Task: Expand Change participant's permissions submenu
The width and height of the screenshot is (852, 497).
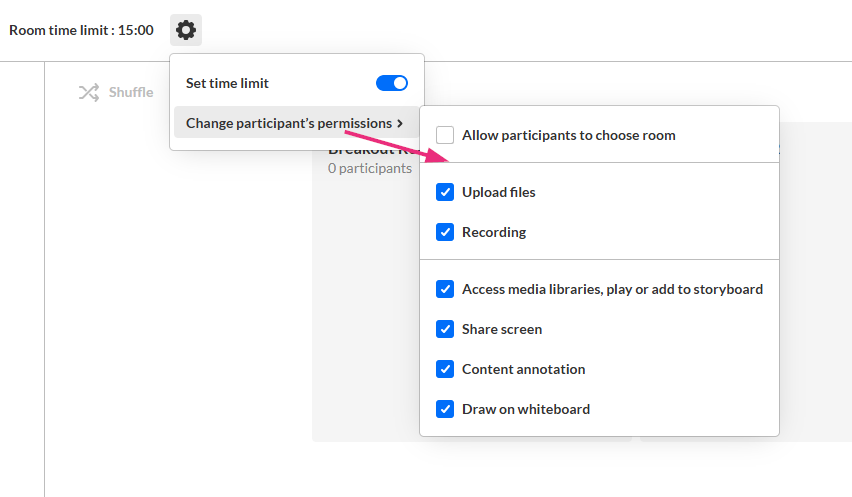Action: pos(288,123)
